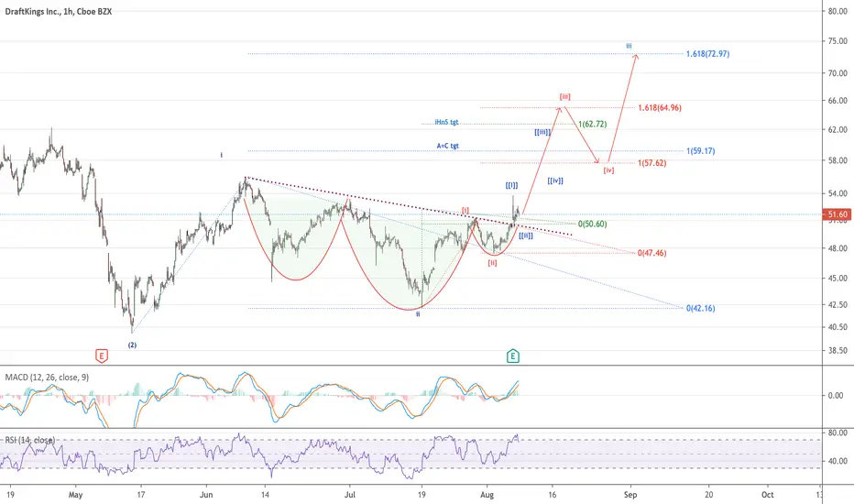Screen dimensions: 854x504
Task: Click the red [i] wave label
Action: 465,211
